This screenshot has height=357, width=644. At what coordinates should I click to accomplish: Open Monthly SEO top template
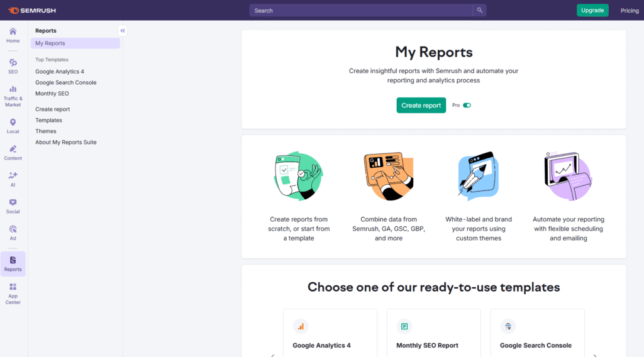pyautogui.click(x=52, y=94)
